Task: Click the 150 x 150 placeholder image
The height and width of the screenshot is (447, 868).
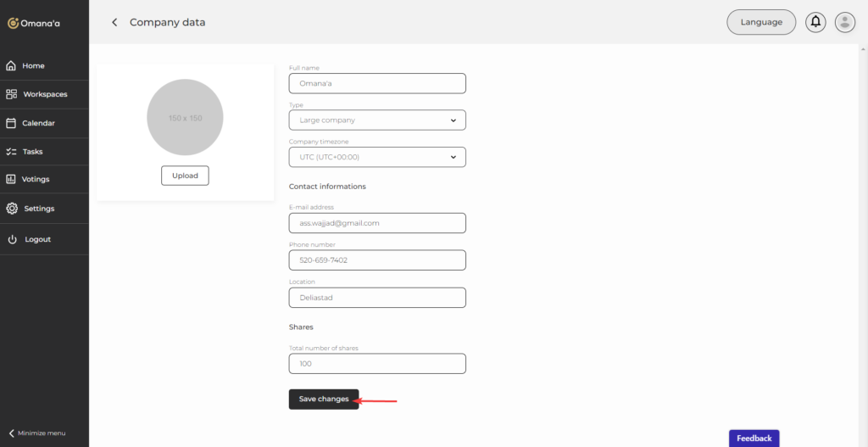Action: (185, 118)
